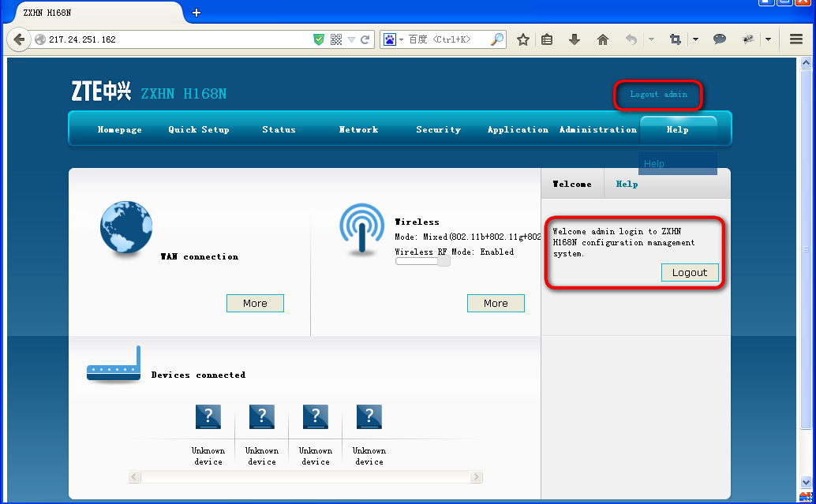Click the browser back arrow button
The image size is (816, 504).
[19, 39]
